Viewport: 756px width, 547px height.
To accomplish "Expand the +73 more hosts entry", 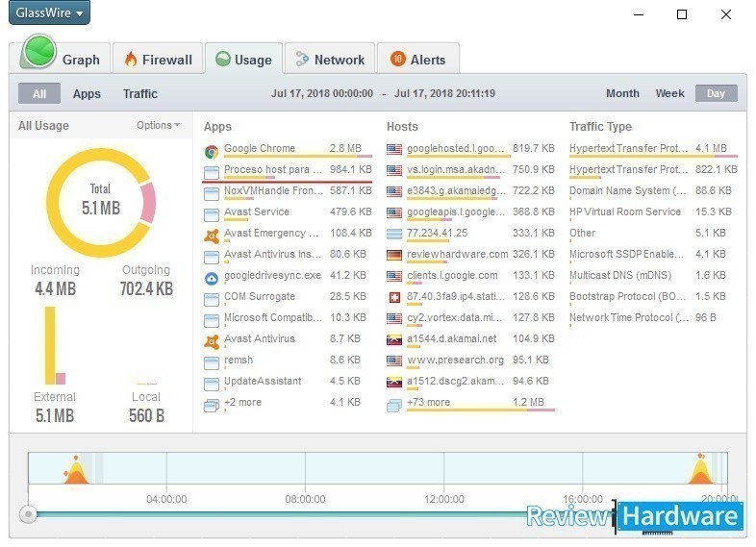I will point(470,404).
